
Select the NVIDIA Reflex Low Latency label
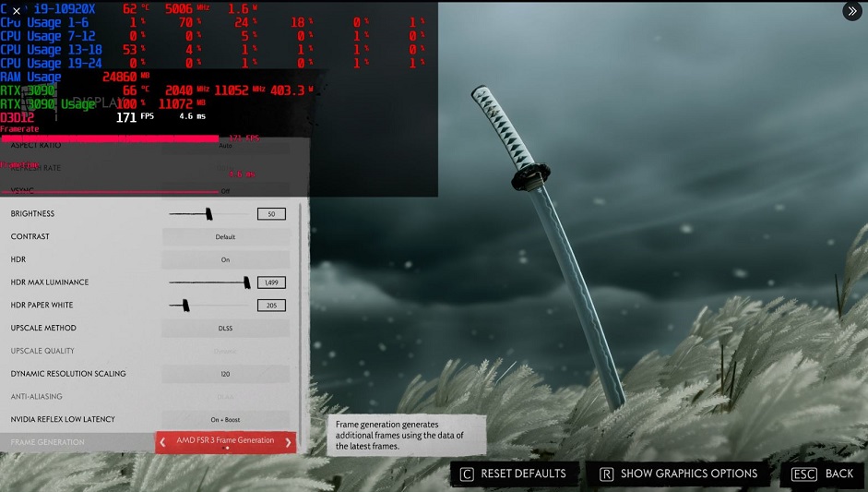[x=63, y=419]
